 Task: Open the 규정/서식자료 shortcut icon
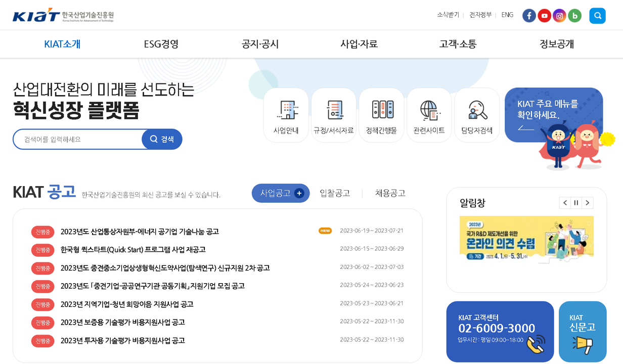[x=334, y=115]
